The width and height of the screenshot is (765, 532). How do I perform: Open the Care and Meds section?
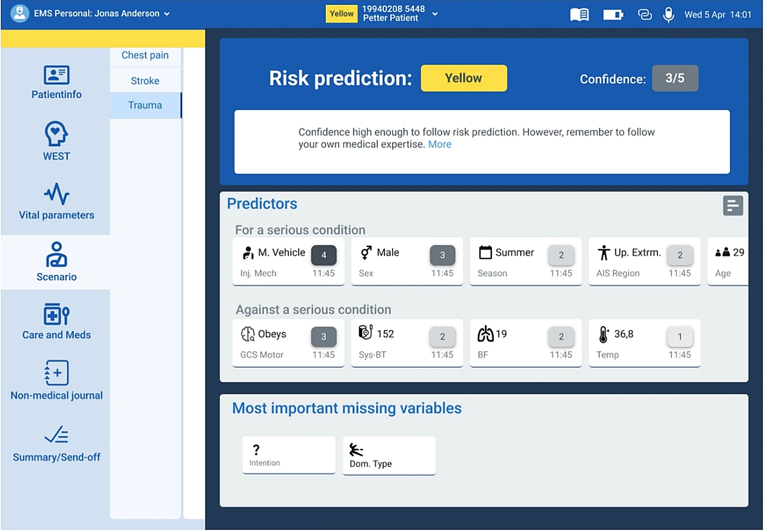56,321
